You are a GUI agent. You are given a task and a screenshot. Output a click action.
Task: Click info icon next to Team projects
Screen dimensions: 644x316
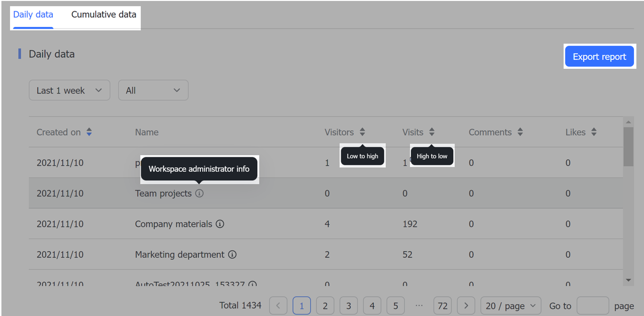point(199,193)
